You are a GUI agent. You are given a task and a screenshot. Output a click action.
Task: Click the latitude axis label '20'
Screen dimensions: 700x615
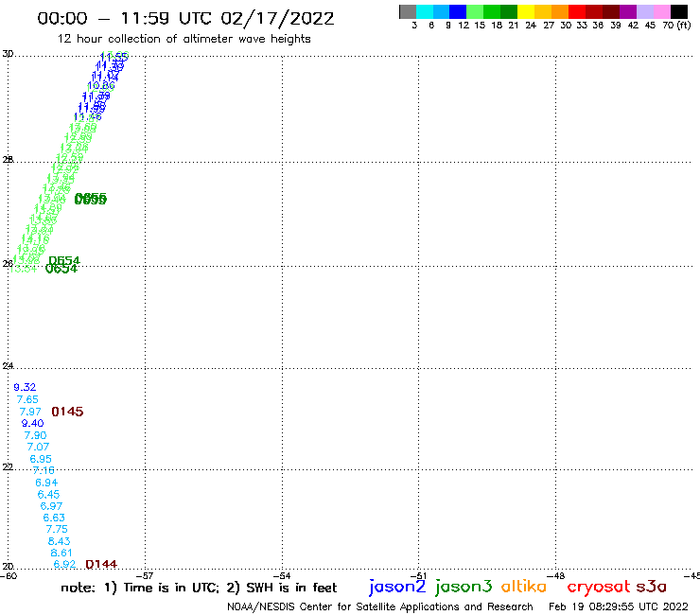click(x=8, y=567)
